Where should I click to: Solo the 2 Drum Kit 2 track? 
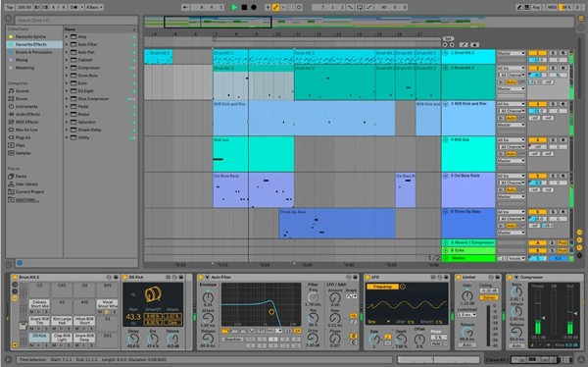pos(553,68)
